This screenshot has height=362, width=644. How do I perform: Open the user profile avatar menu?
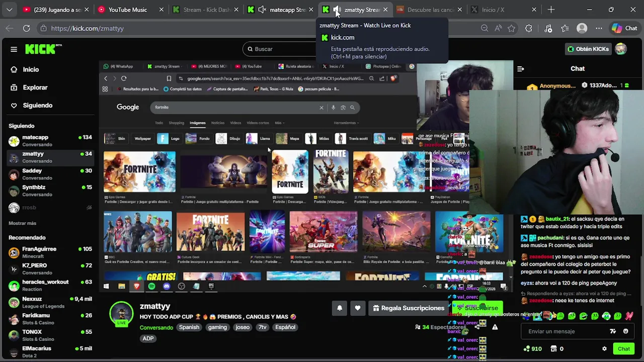point(621,49)
